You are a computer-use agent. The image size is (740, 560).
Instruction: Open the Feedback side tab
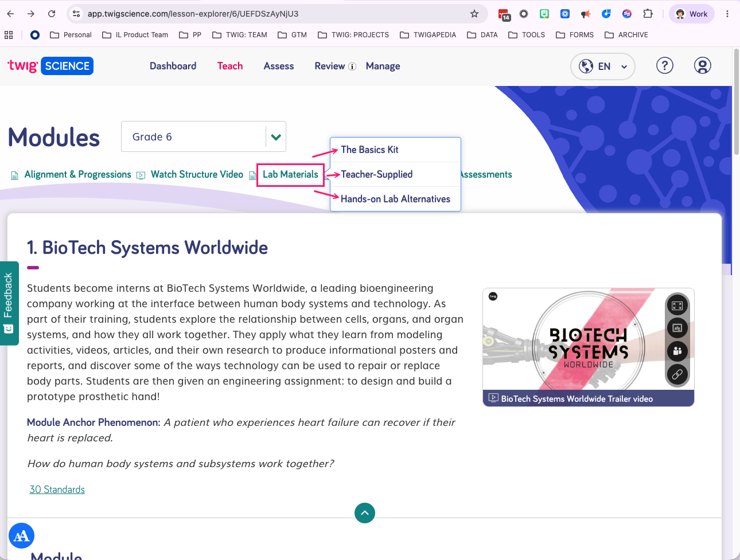point(9,303)
